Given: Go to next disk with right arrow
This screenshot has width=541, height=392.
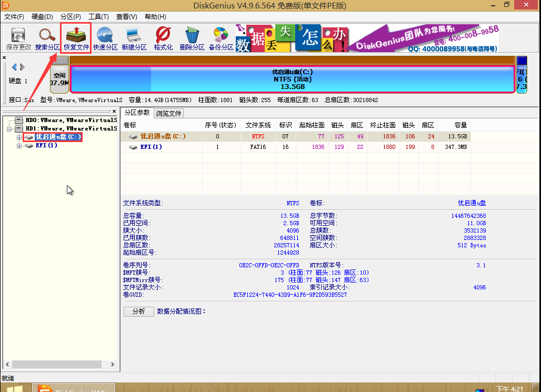Looking at the screenshot, I should tap(22, 67).
